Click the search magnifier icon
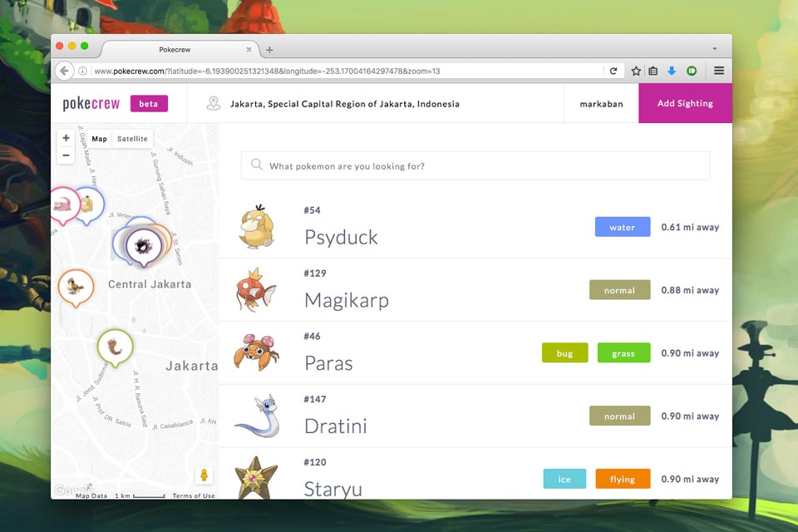The width and height of the screenshot is (798, 532). [x=257, y=165]
